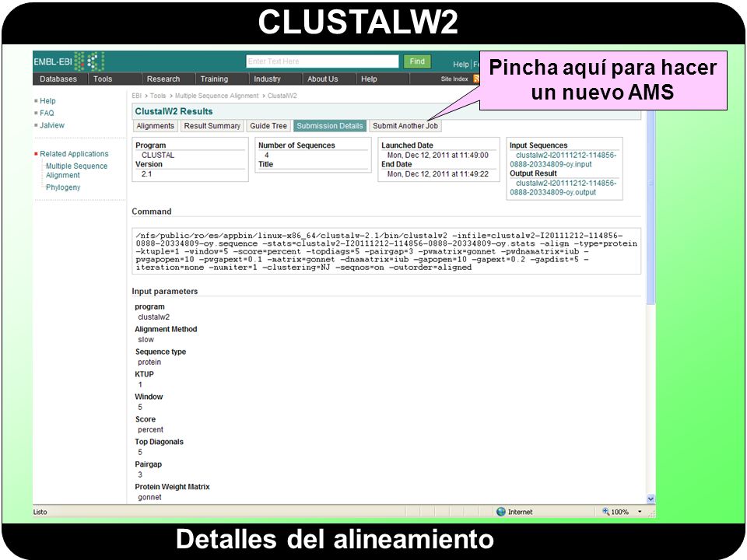Click the 'KTUP' parameter label

pyautogui.click(x=144, y=374)
